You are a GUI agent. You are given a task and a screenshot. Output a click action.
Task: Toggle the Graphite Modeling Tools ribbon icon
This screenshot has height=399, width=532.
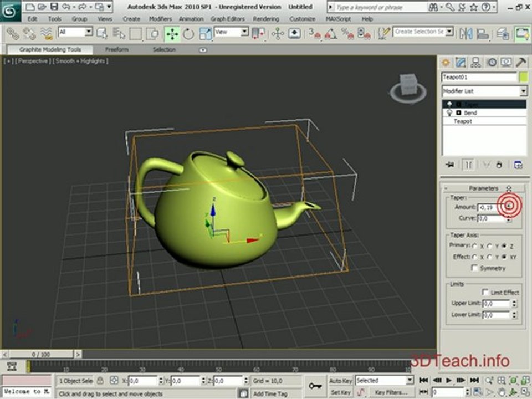click(x=522, y=33)
